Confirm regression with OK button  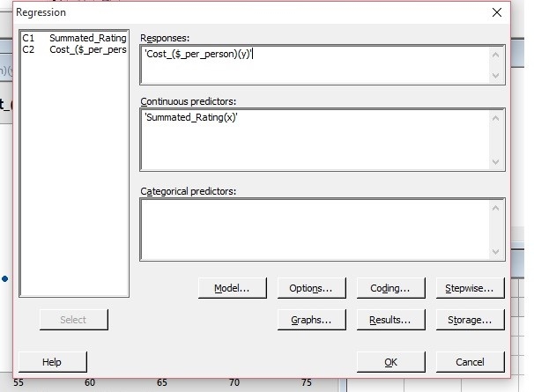pos(390,362)
